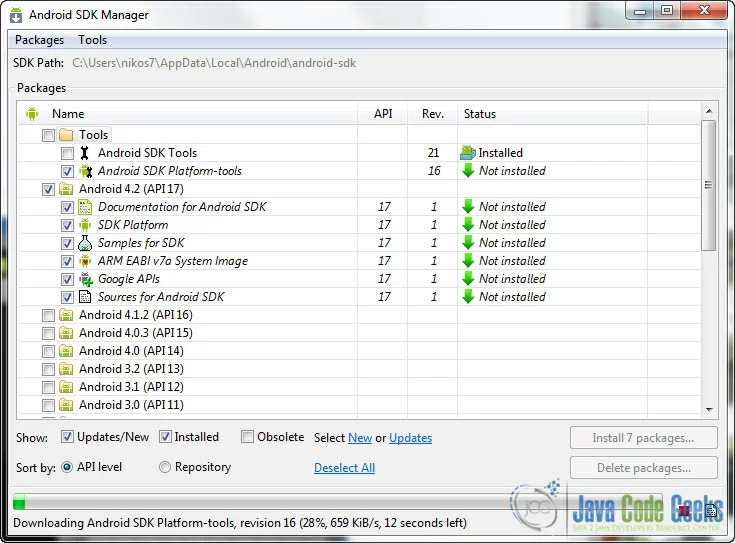This screenshot has height=543, width=735.
Task: Check the Android 3.1 (API 12) checkbox
Action: point(48,387)
